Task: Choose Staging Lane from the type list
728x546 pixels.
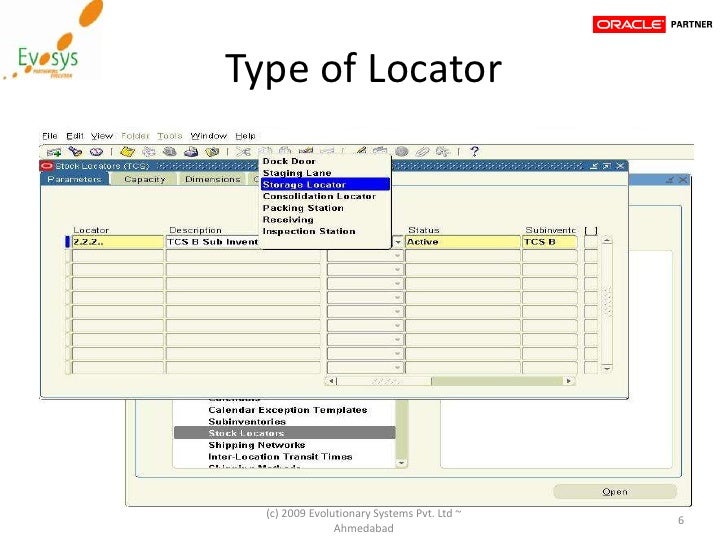Action: pos(325,173)
